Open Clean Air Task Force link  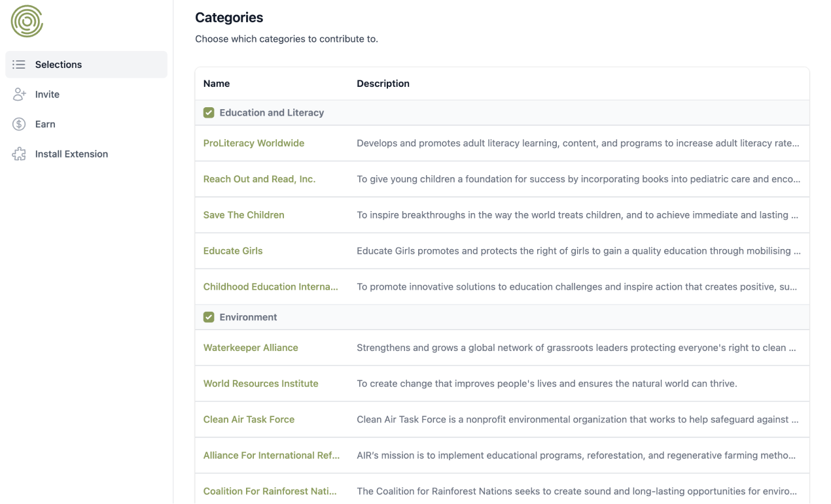[x=249, y=420]
